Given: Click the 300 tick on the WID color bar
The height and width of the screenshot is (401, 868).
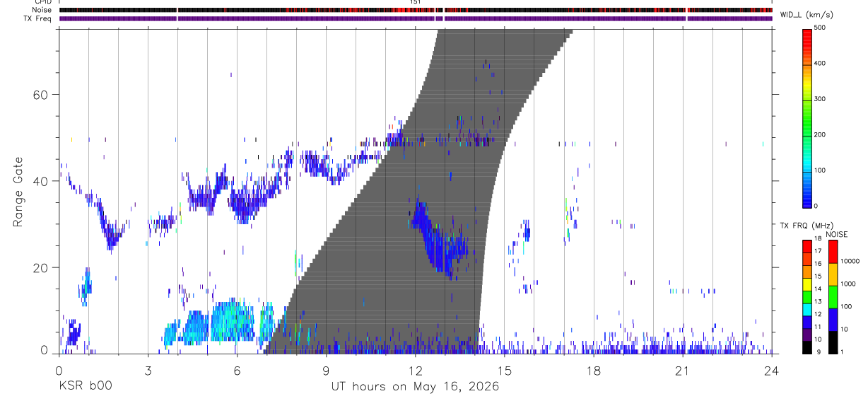Looking at the screenshot, I should point(820,100).
